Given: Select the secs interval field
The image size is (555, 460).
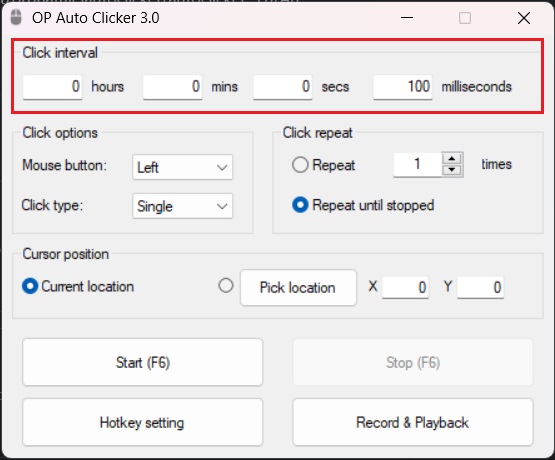Looking at the screenshot, I should point(282,87).
